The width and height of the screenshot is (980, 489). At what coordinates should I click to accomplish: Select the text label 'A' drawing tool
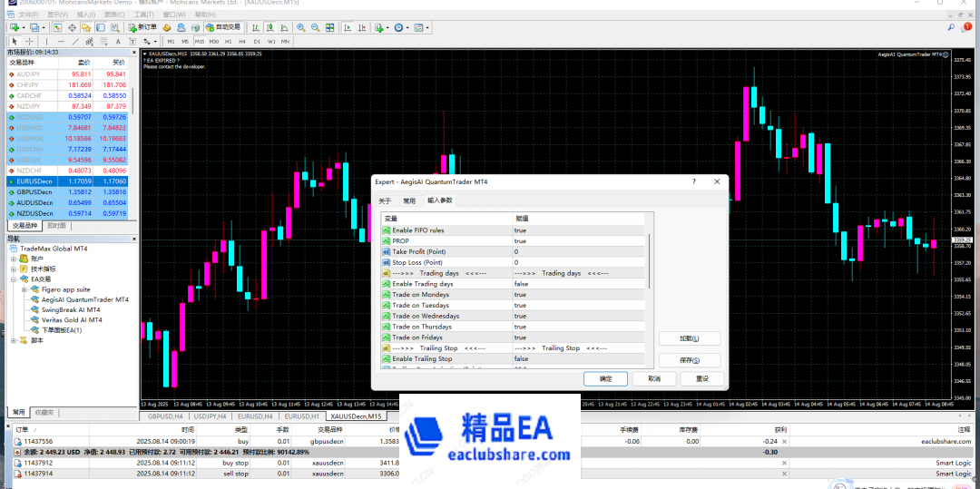(x=117, y=42)
